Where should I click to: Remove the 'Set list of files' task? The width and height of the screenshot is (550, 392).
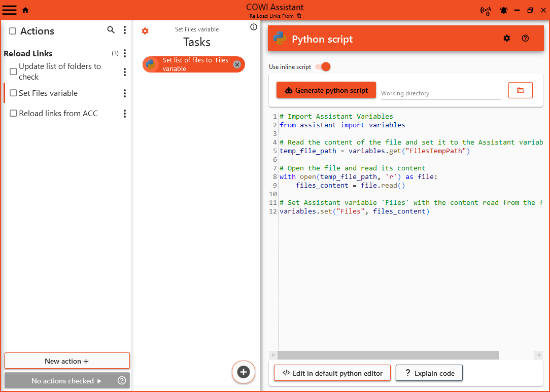point(237,64)
